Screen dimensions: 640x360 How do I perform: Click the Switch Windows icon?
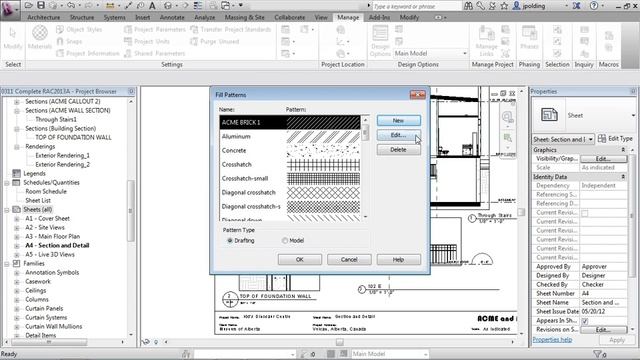226,5
